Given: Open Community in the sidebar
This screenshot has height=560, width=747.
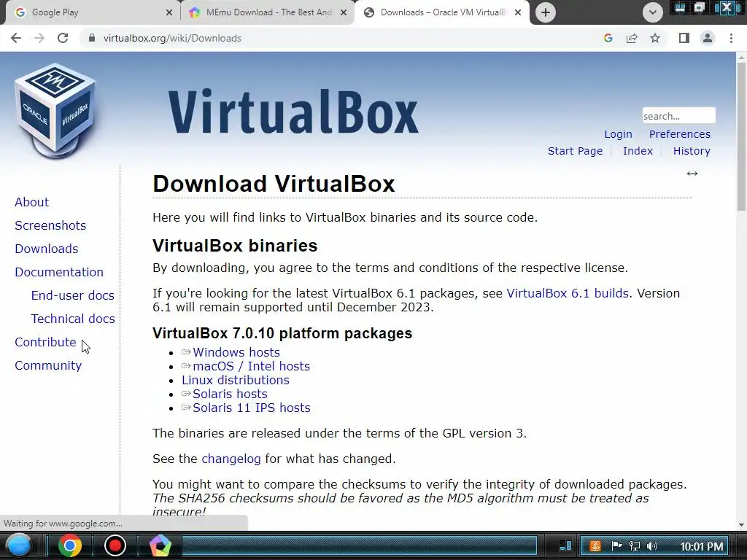Looking at the screenshot, I should tap(48, 365).
